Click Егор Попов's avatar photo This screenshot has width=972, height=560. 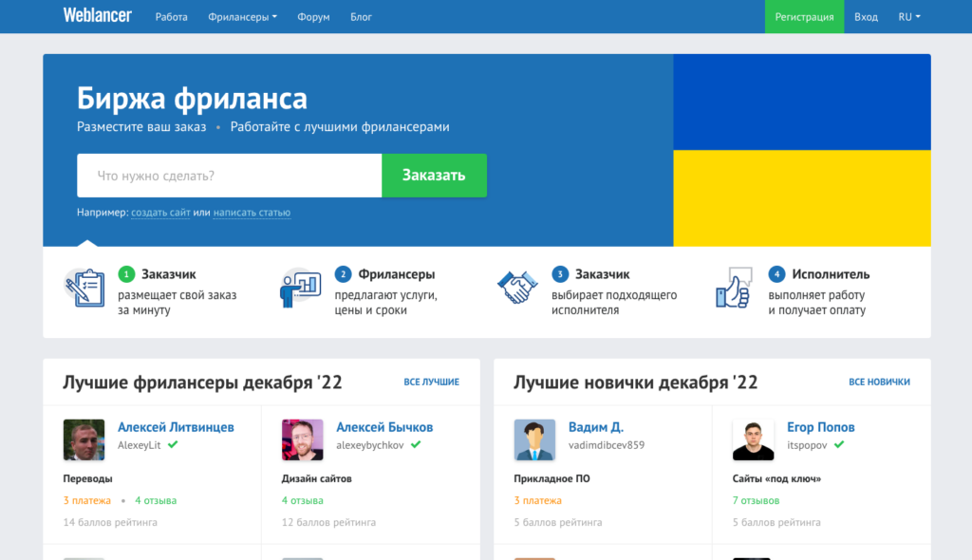(753, 439)
